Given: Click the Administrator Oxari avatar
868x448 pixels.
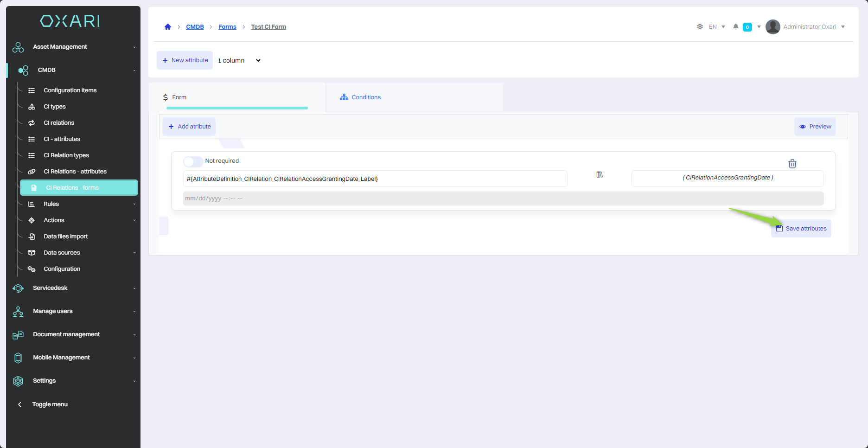Looking at the screenshot, I should (x=772, y=27).
